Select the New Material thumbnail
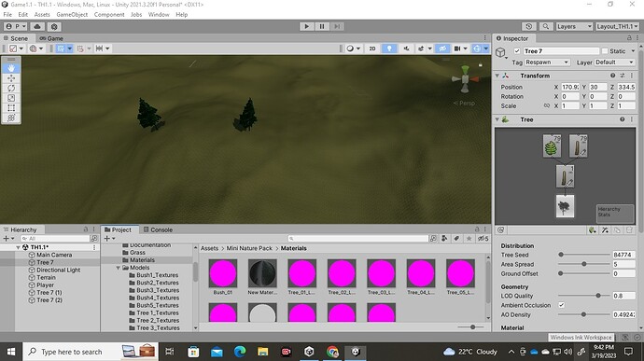 (262, 272)
